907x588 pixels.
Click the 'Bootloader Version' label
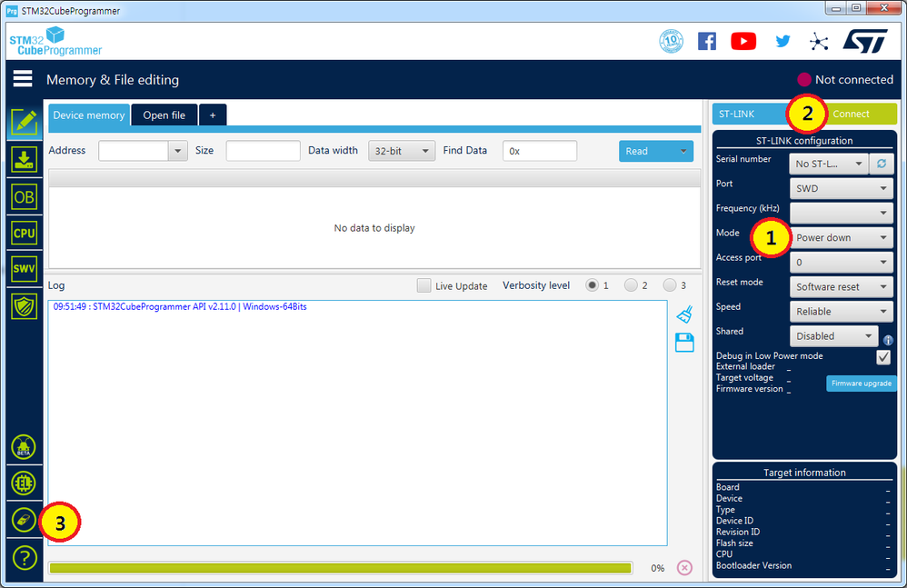click(x=753, y=565)
